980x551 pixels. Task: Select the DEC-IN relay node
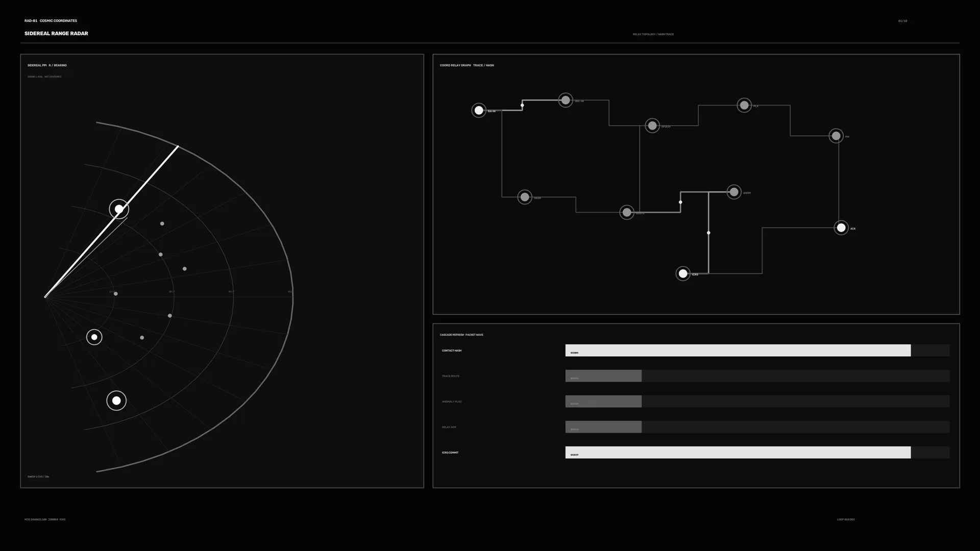(566, 100)
